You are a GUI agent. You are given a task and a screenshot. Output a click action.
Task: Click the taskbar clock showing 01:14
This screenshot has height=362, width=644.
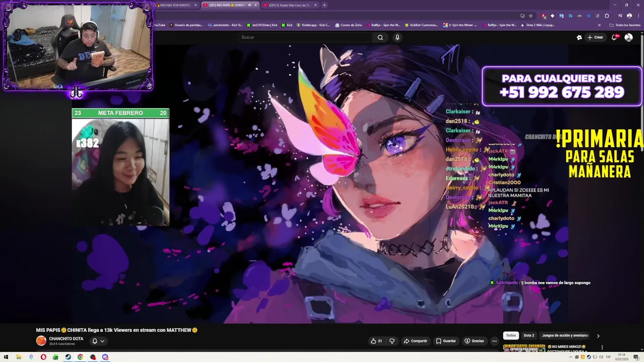pyautogui.click(x=623, y=357)
